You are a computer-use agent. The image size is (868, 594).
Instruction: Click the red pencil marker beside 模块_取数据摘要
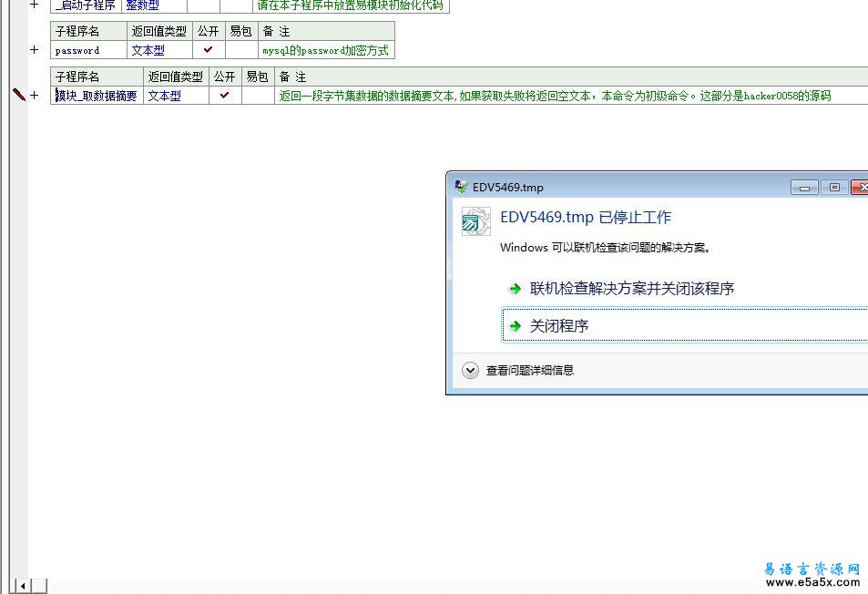(x=19, y=95)
